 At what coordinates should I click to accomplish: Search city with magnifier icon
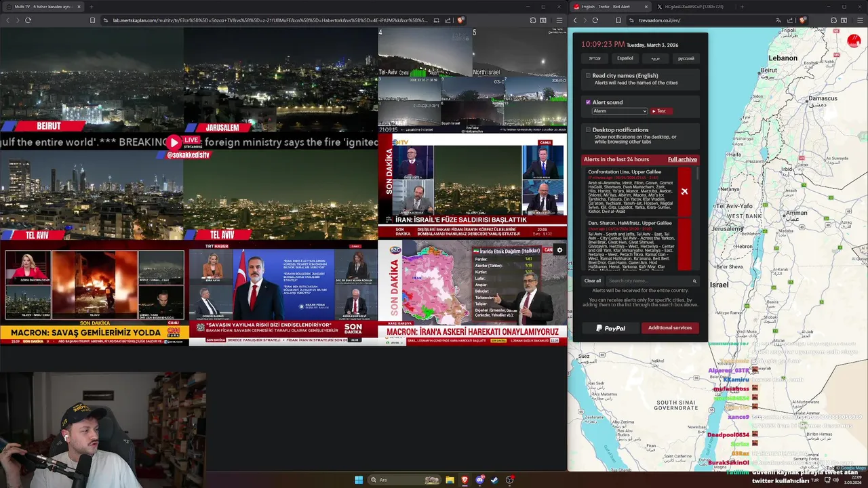click(694, 281)
